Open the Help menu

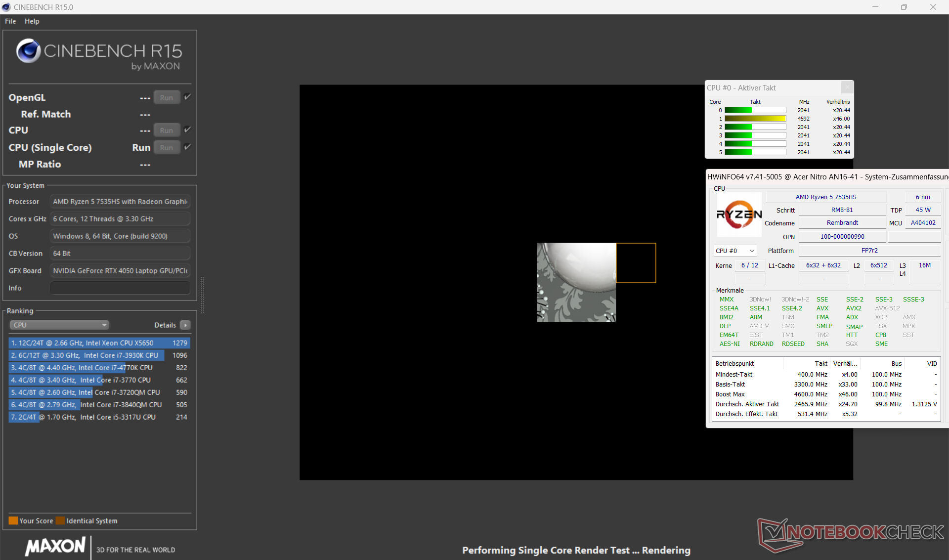(x=32, y=21)
